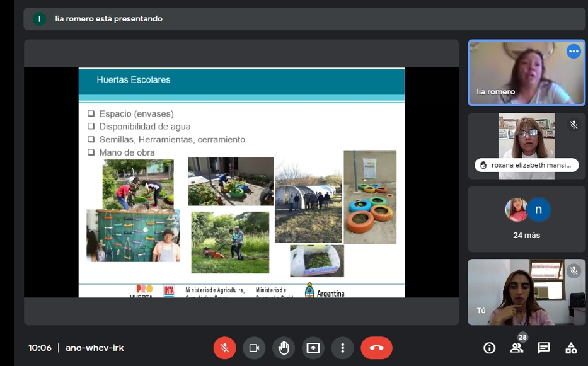Click lia romero presenter avatar icon
Image resolution: width=588 pixels, height=366 pixels.
40,19
